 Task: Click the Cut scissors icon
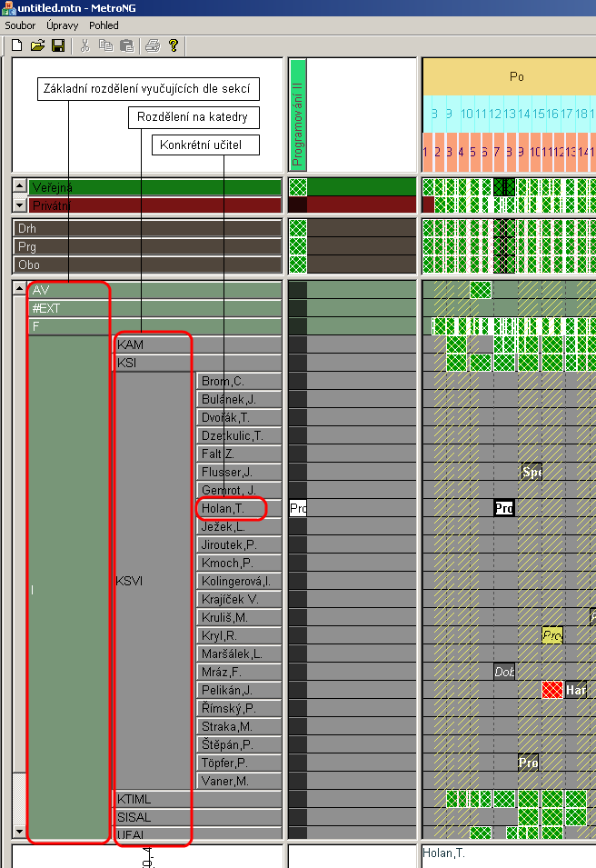click(84, 45)
